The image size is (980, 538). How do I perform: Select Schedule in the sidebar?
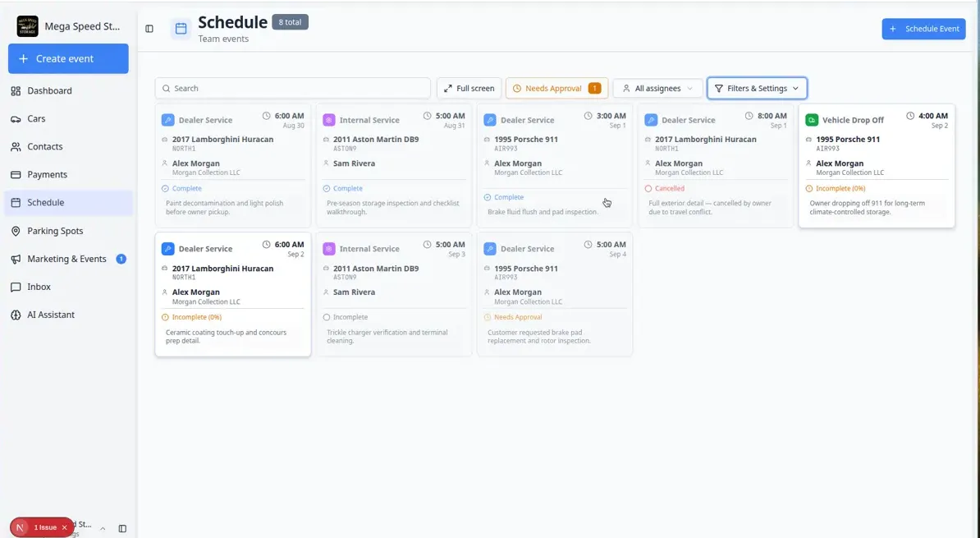pyautogui.click(x=69, y=203)
